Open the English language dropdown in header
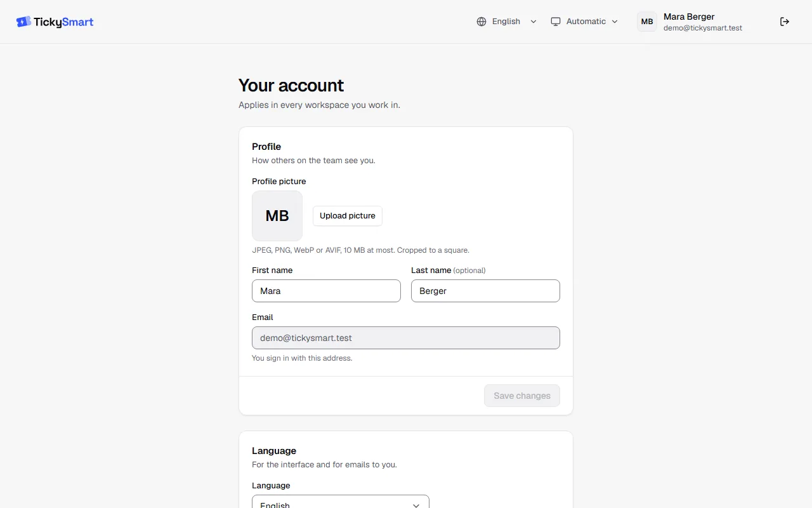 coord(507,22)
